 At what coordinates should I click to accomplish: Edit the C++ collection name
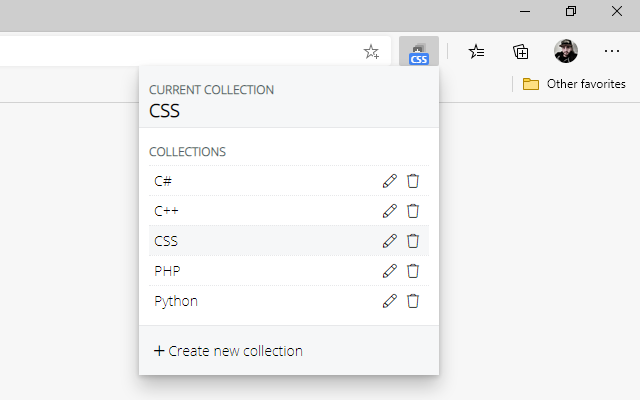tap(390, 211)
